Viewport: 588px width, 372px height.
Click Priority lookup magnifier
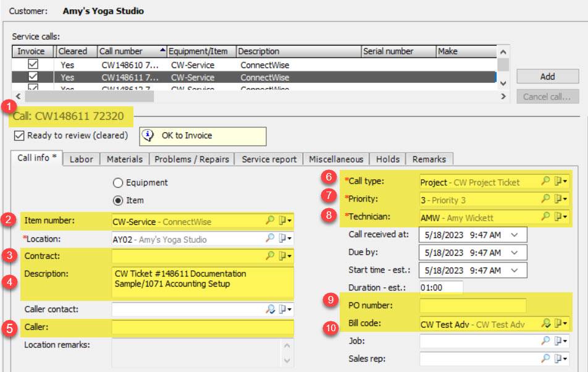pyautogui.click(x=545, y=198)
